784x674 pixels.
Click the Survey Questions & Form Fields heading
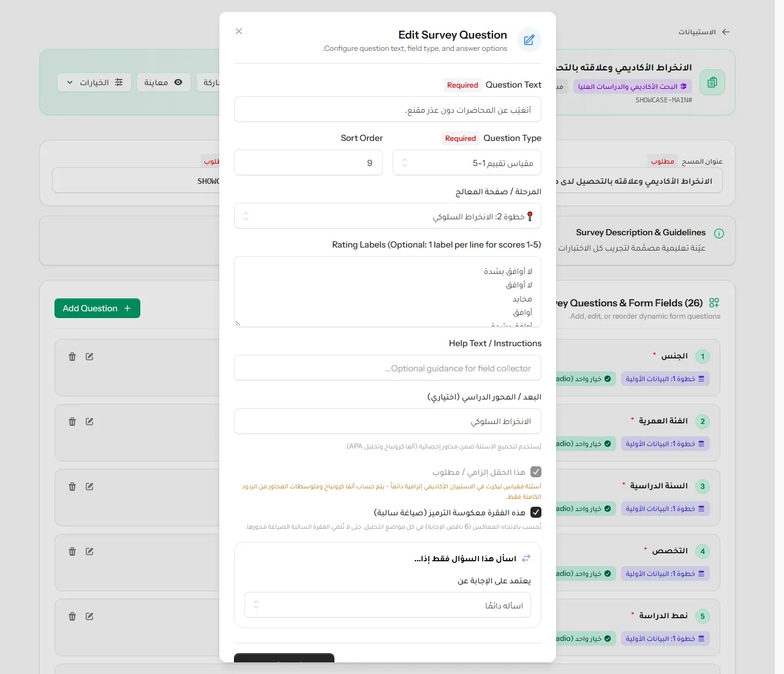coord(630,303)
